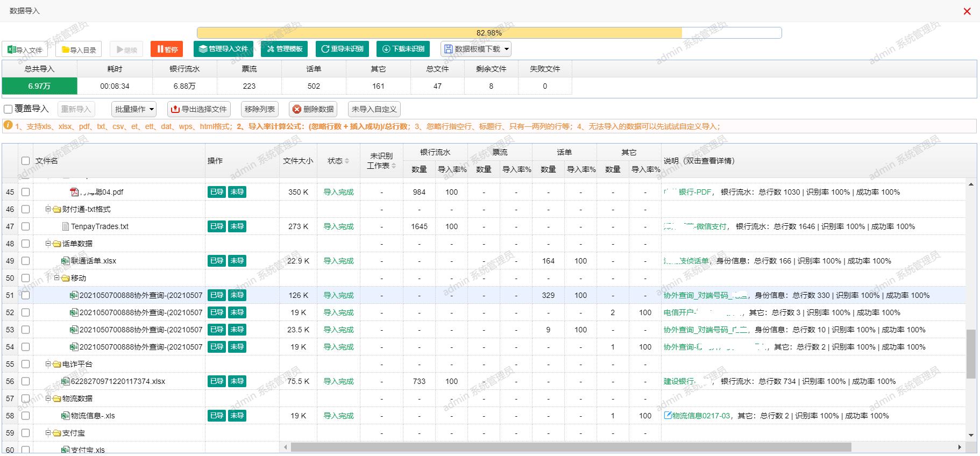Sort by the 未识别工作表 column header
980x456 pixels.
[x=381, y=161]
